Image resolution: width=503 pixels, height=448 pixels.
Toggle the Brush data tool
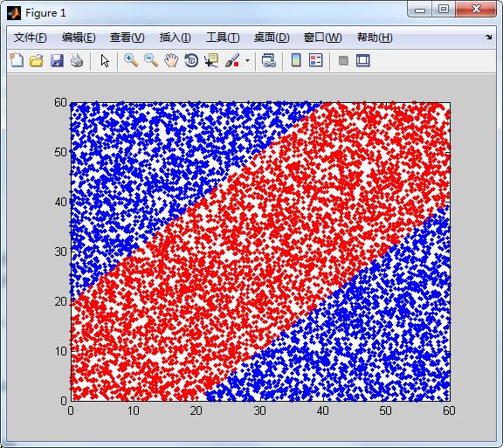coord(232,60)
